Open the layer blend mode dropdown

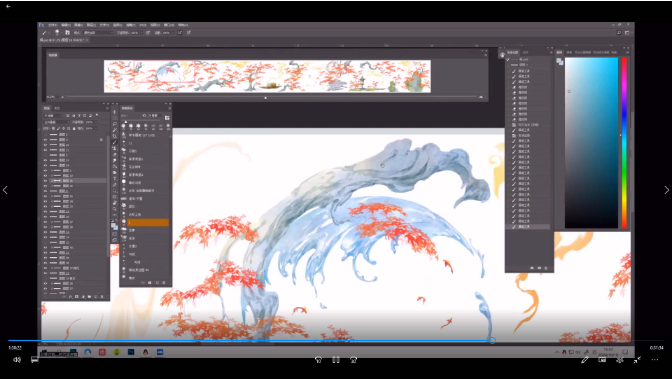click(x=56, y=122)
